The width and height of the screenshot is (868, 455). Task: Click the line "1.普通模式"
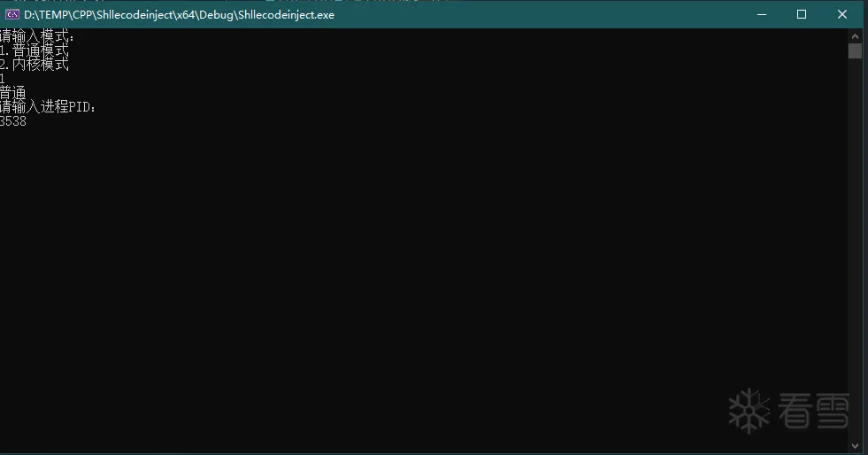(x=34, y=50)
